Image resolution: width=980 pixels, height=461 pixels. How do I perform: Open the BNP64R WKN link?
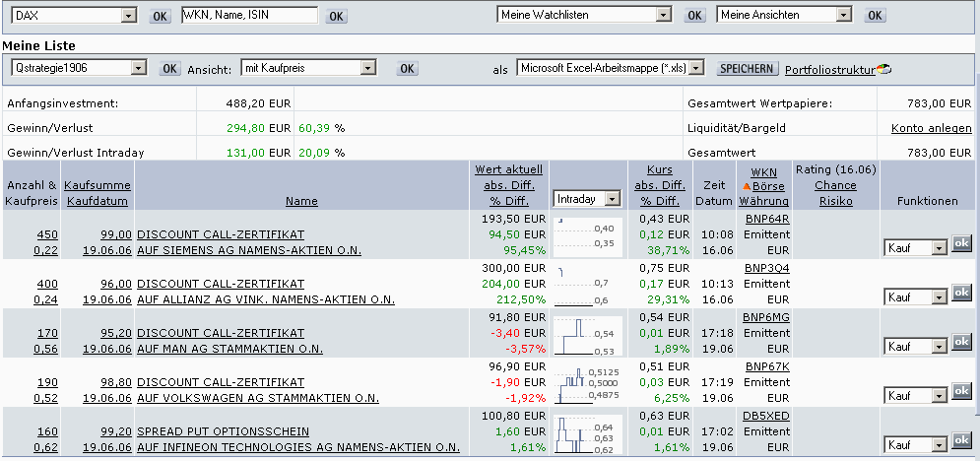(767, 219)
